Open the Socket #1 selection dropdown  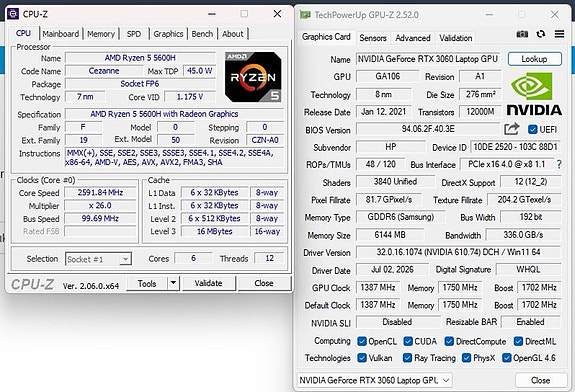click(x=98, y=259)
